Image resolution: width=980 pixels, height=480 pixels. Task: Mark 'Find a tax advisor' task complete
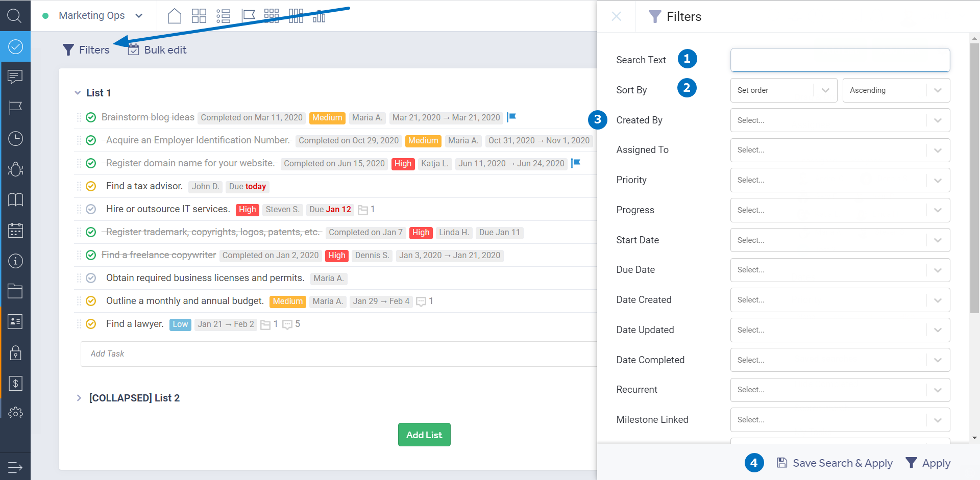[91, 186]
